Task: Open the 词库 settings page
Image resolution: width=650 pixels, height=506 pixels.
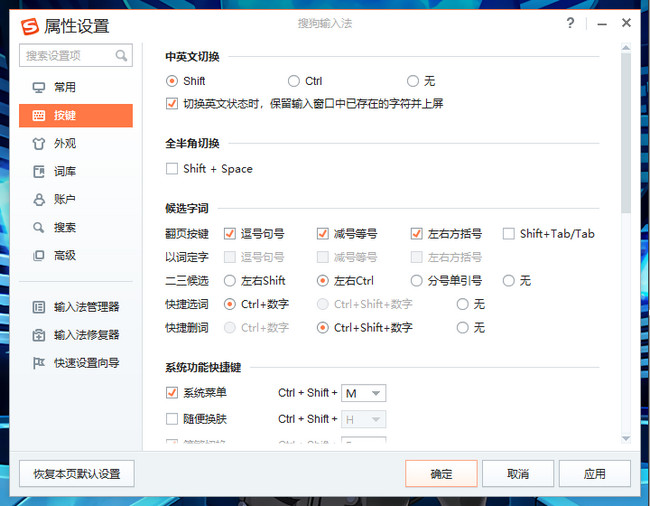Action: 76,171
